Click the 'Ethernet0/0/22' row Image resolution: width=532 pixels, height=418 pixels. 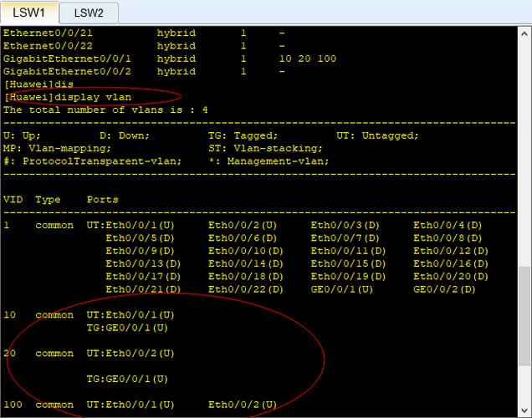point(144,46)
